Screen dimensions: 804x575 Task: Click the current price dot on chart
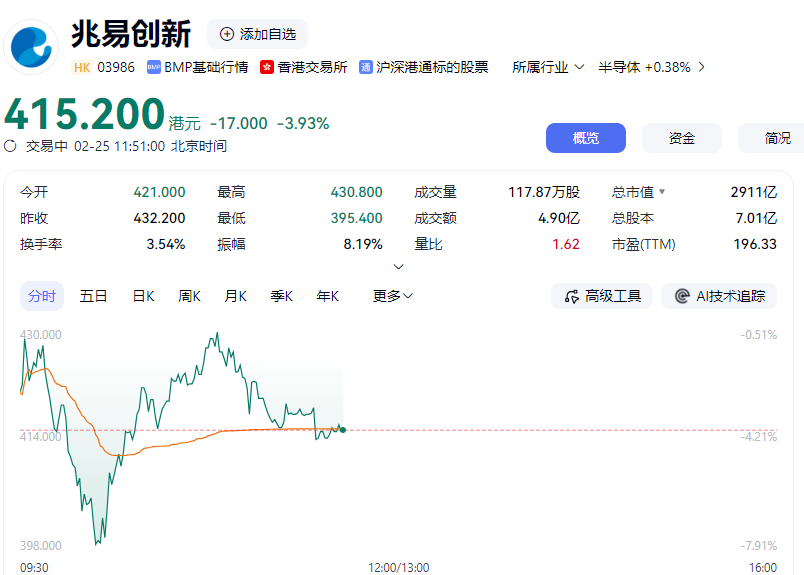pyautogui.click(x=343, y=430)
